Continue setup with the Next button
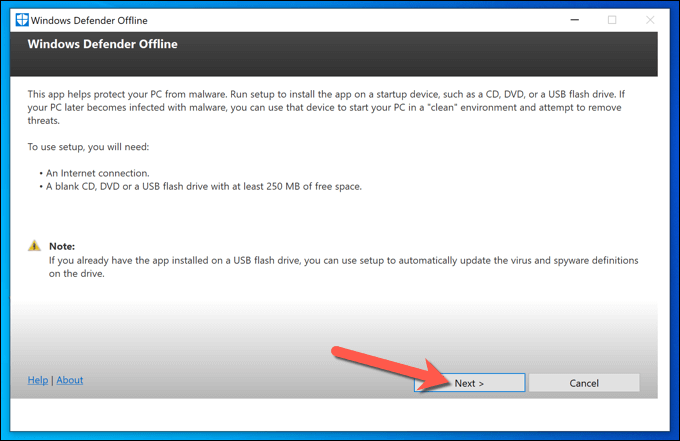The height and width of the screenshot is (441, 680). pos(470,383)
